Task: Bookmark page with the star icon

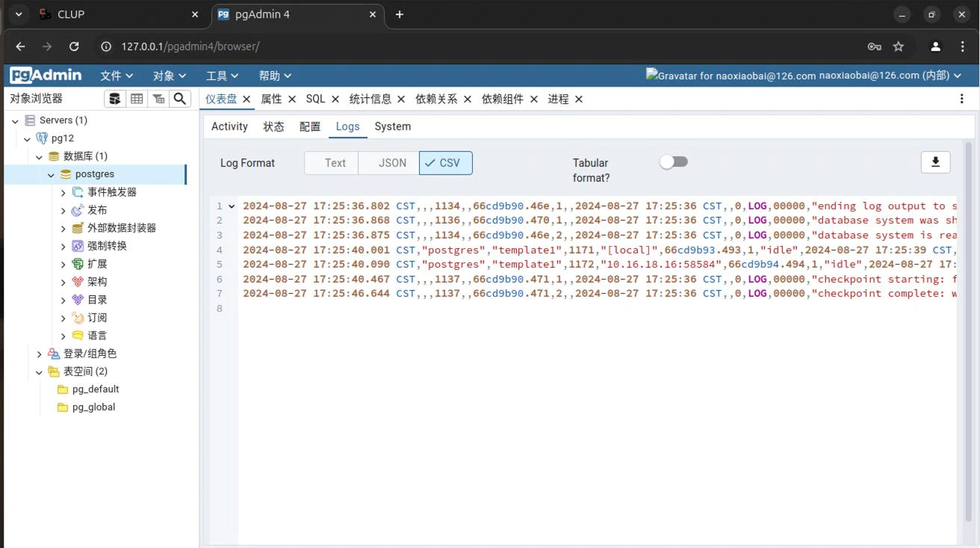Action: click(x=899, y=46)
